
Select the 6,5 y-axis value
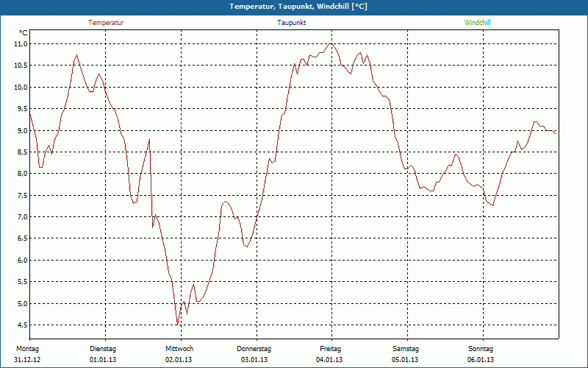[23, 238]
